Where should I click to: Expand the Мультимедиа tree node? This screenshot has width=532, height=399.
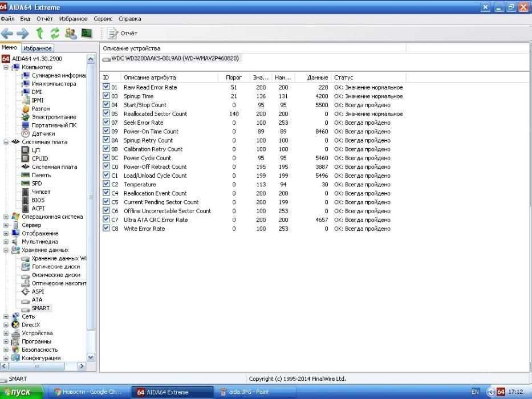click(x=6, y=242)
